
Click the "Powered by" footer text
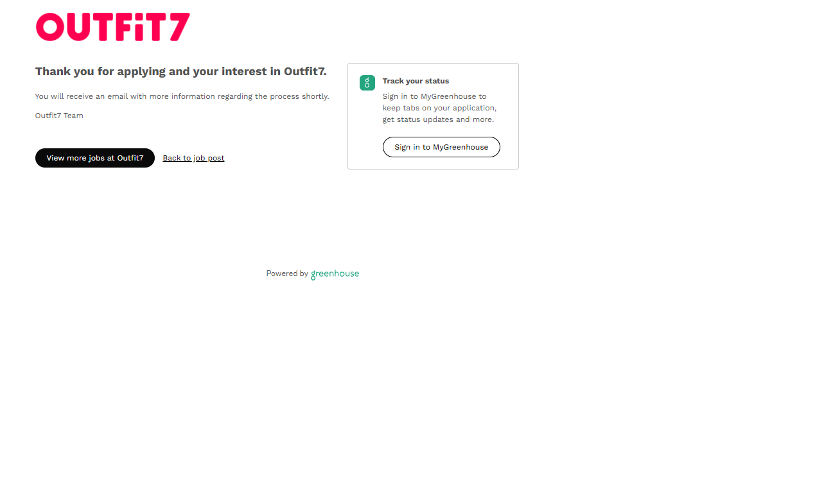click(x=287, y=274)
